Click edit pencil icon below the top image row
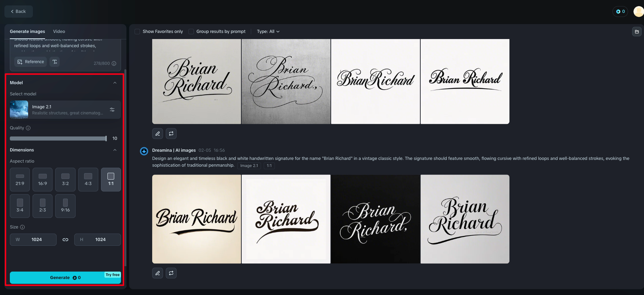This screenshot has height=295, width=644. [x=158, y=133]
